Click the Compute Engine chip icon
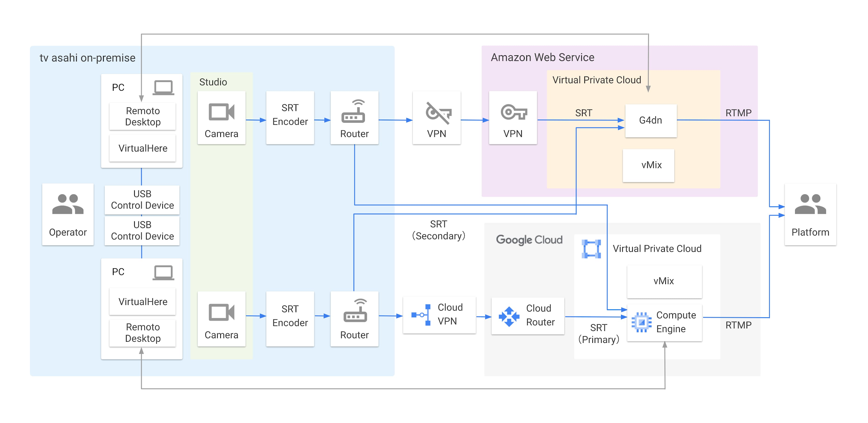868x423 pixels. pyautogui.click(x=642, y=322)
